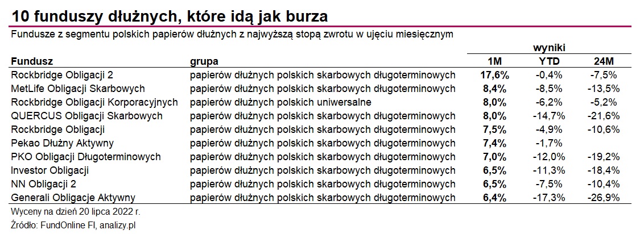The width and height of the screenshot is (644, 234).
Task: Click the '6,5%' value in NN Obligacji 2 row
Action: pos(494,185)
